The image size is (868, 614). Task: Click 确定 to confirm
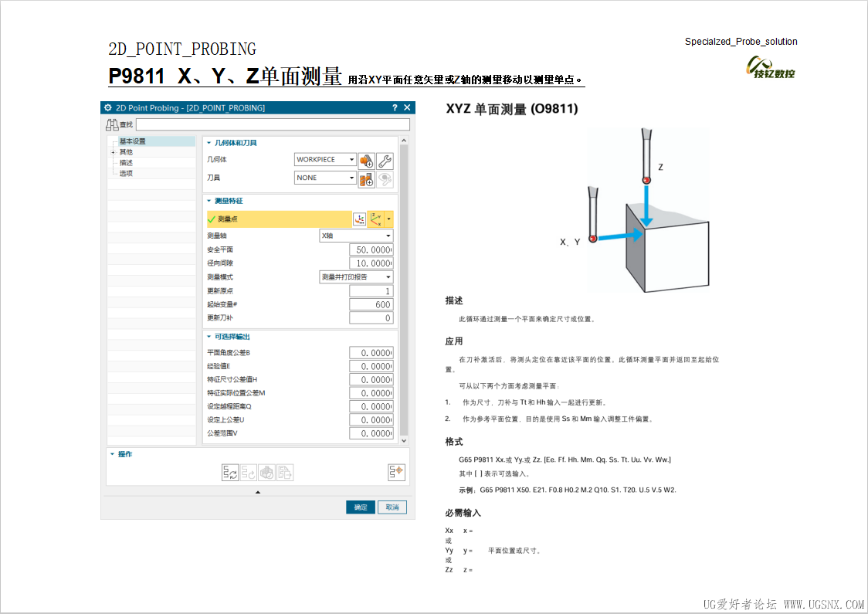[361, 507]
